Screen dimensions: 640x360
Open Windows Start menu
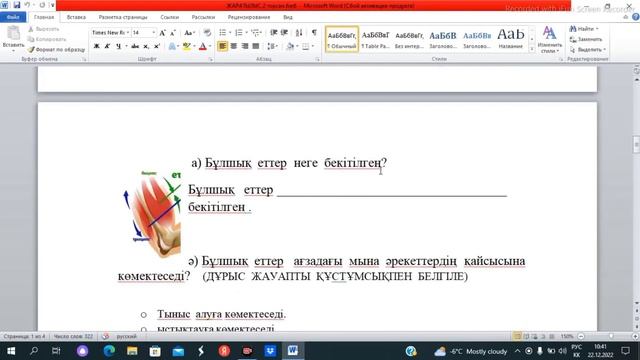pos(11,351)
